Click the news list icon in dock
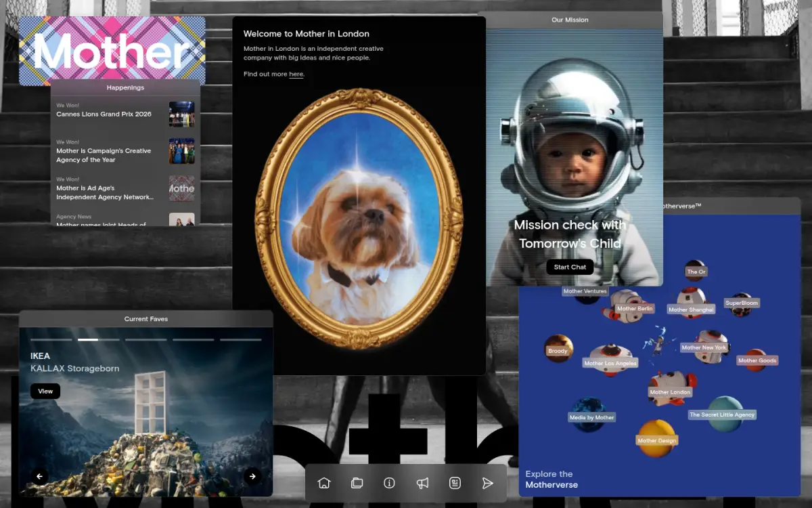This screenshot has height=508, width=812. [455, 483]
